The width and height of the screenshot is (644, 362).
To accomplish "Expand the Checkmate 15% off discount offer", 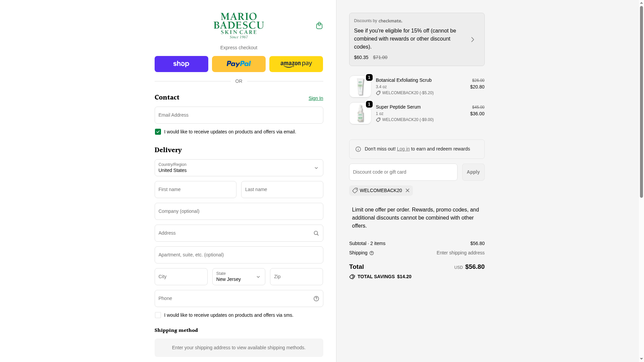I will click(x=472, y=40).
